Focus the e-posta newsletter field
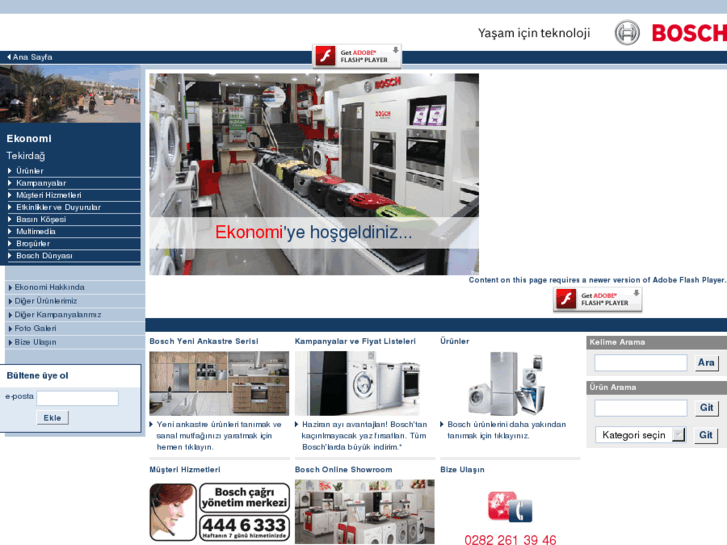Viewport: 727px width, 545px height. point(77,398)
